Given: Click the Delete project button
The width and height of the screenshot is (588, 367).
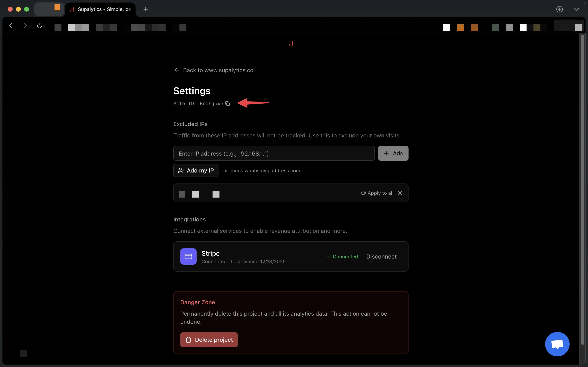Looking at the screenshot, I should pos(209,339).
